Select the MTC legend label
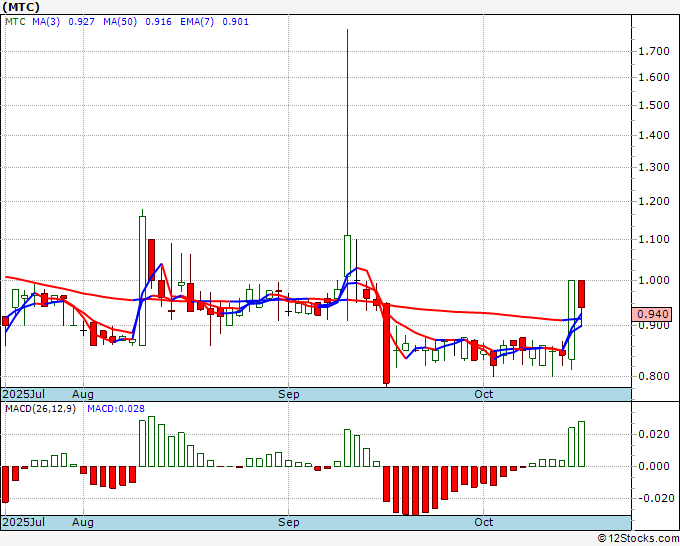 15,22
